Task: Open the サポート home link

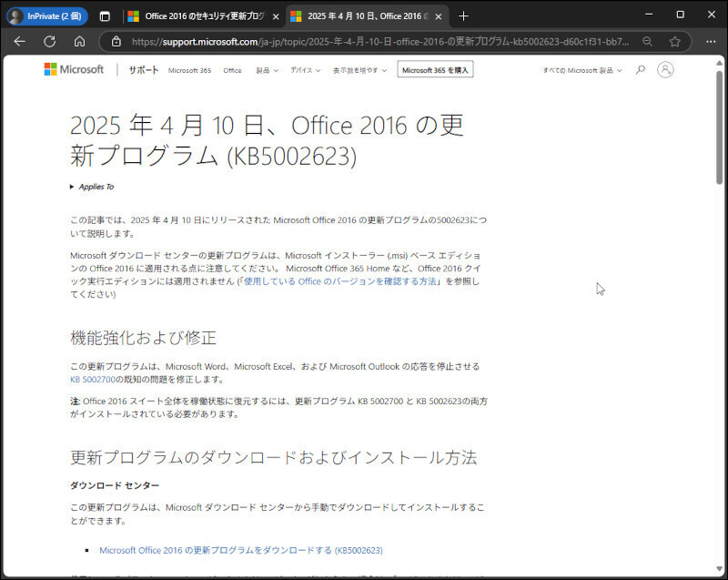Action: [x=144, y=70]
